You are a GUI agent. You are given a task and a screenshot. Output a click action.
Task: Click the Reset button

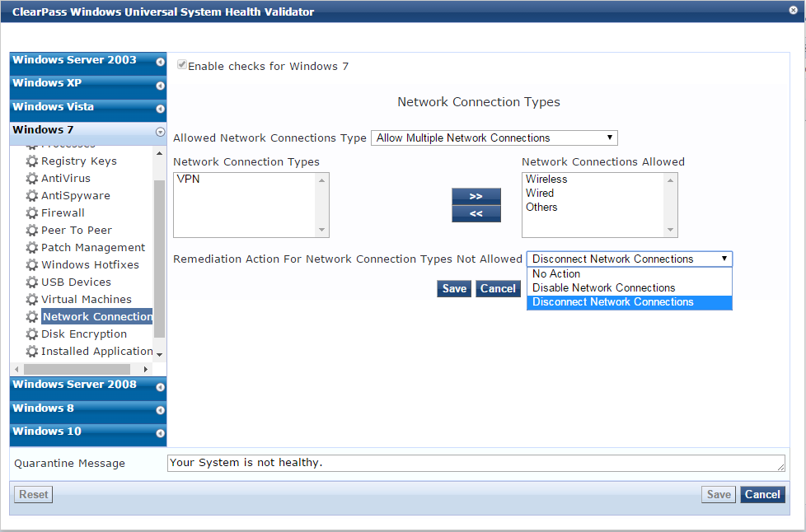coord(34,494)
